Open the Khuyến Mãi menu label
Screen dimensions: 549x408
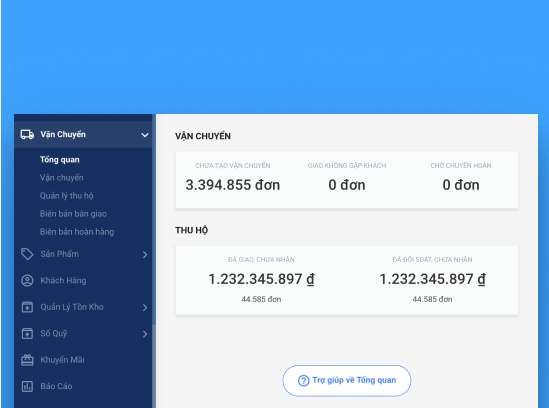(62, 360)
